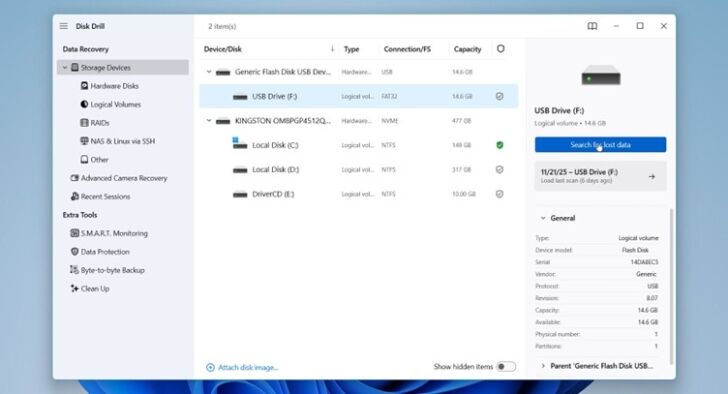Click the Recent Sessions sidebar icon
The width and height of the screenshot is (728, 394).
point(74,196)
